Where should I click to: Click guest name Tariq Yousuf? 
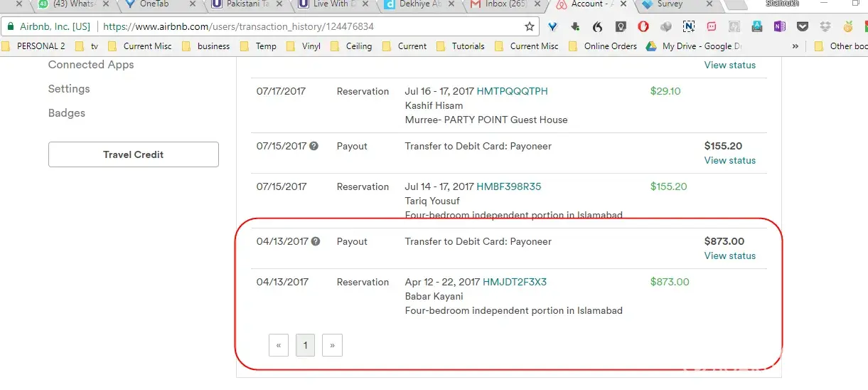(432, 201)
